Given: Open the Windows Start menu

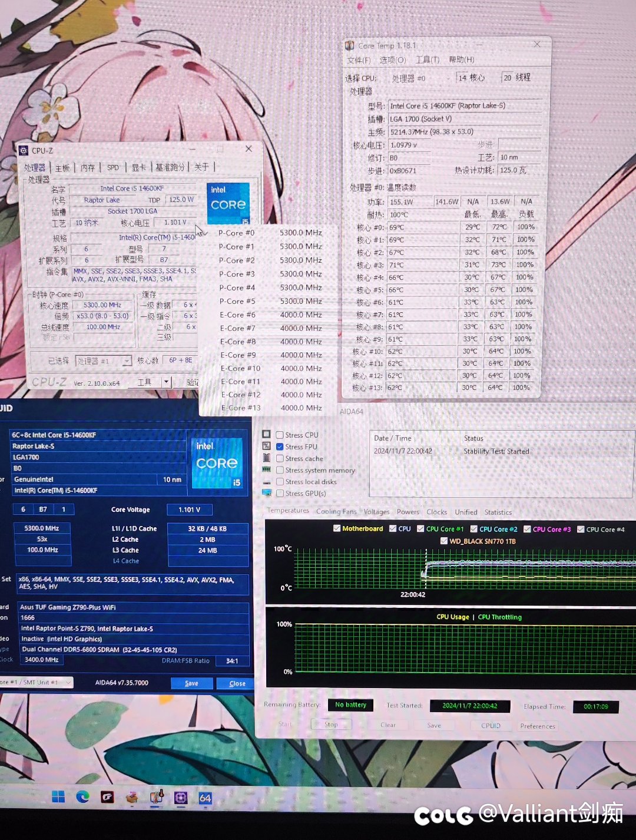Looking at the screenshot, I should 58,797.
